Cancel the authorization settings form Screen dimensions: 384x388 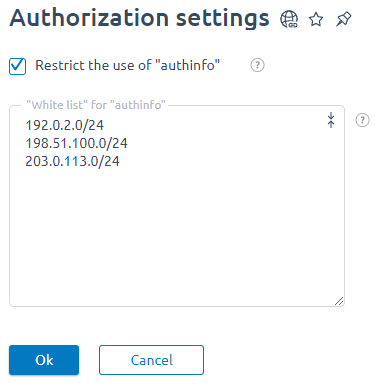point(151,360)
